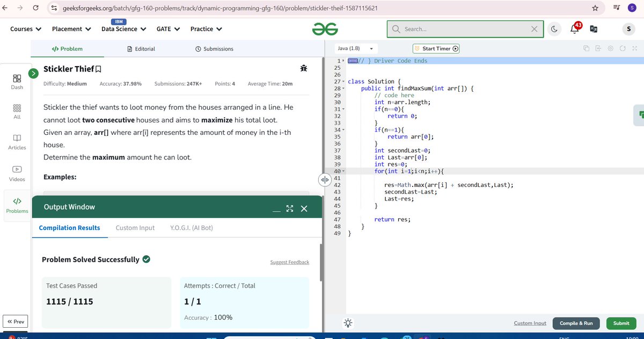Open editor settings gear icon
The image size is (644, 339).
coord(611,48)
